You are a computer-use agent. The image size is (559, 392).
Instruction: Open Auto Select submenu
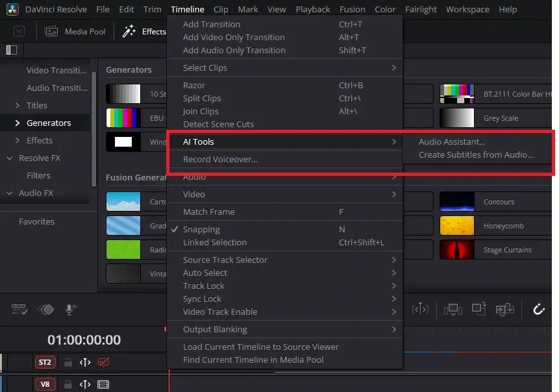tap(285, 273)
